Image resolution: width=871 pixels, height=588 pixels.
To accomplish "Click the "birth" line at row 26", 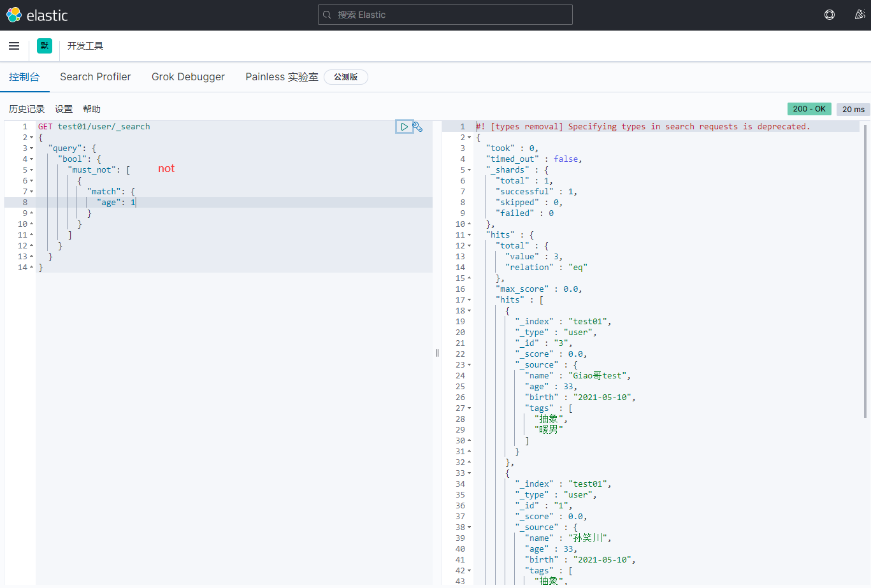I will tap(580, 398).
